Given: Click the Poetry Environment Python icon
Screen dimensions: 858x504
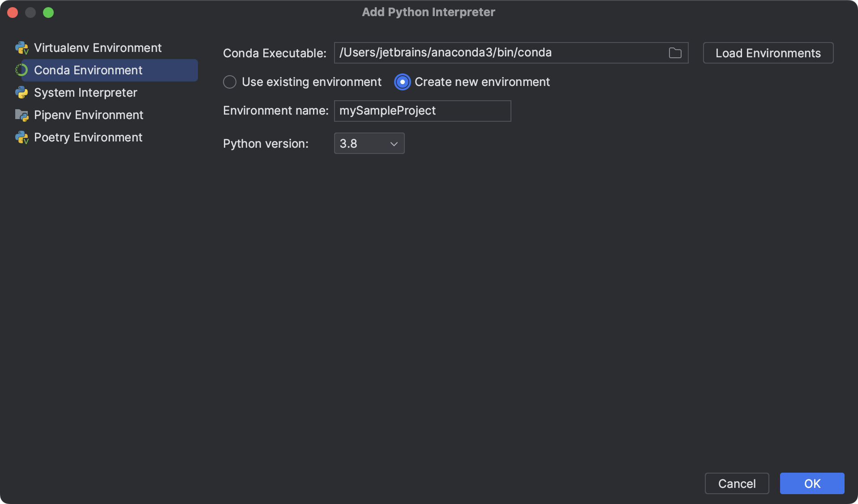Looking at the screenshot, I should (x=21, y=137).
